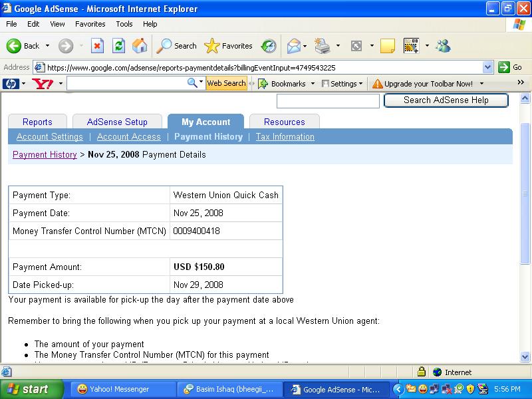Click the Bookmarks icon in Yahoo toolbar
This screenshot has width=532, height=399.
point(263,84)
